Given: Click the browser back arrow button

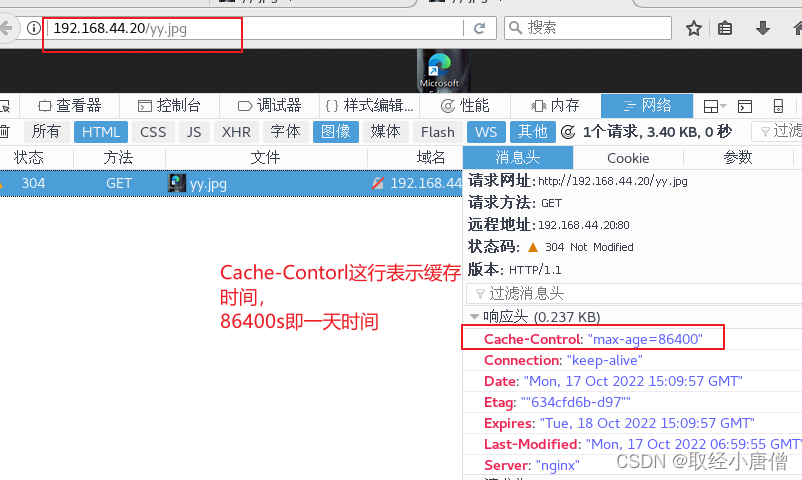Looking at the screenshot, I should (x=6, y=28).
